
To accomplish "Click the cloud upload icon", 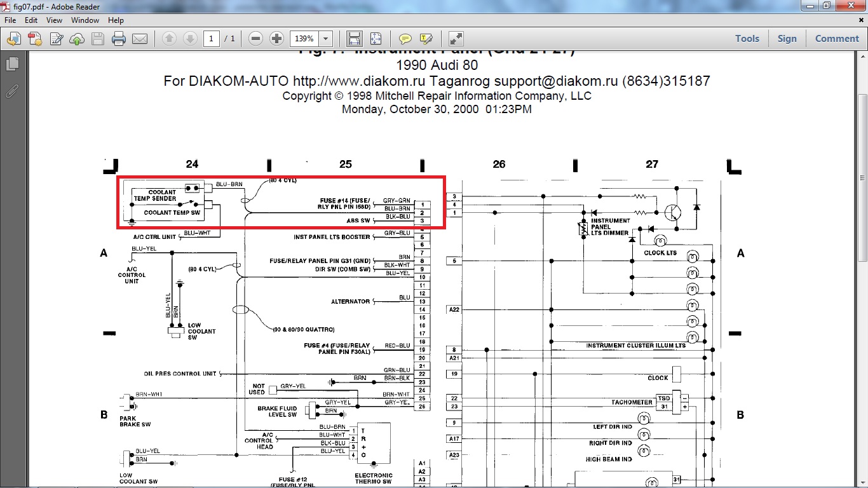I will pyautogui.click(x=77, y=39).
